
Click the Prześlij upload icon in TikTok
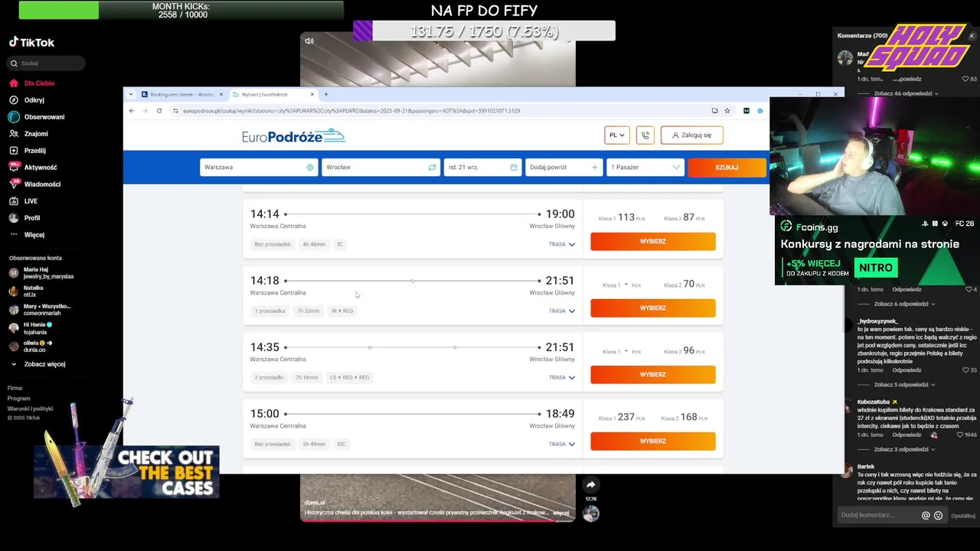(x=14, y=151)
